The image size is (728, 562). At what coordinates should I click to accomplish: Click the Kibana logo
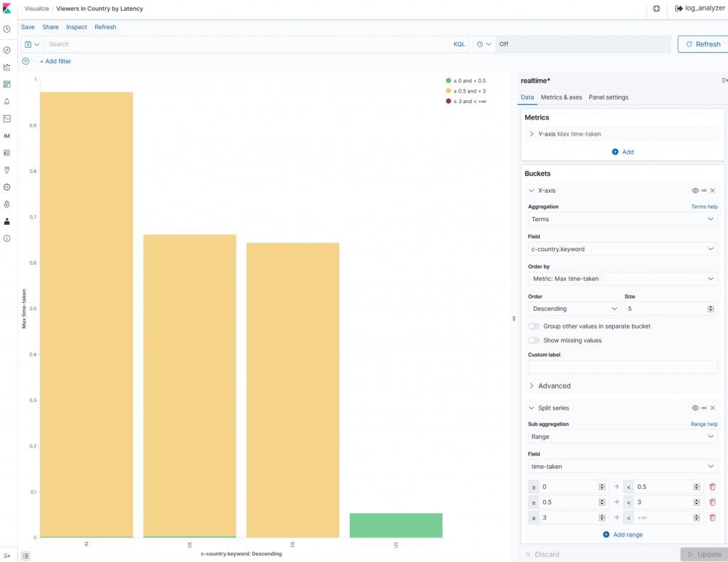click(x=7, y=9)
